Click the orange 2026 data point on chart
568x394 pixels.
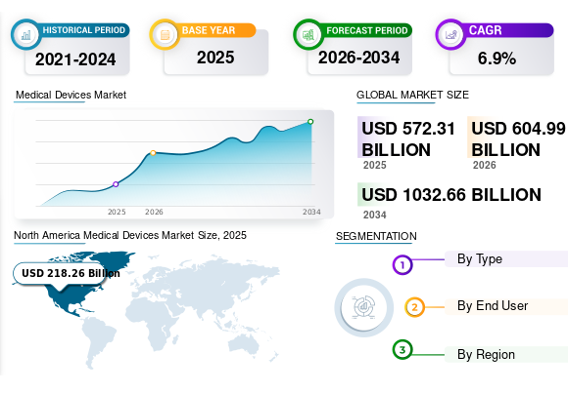[x=153, y=153]
